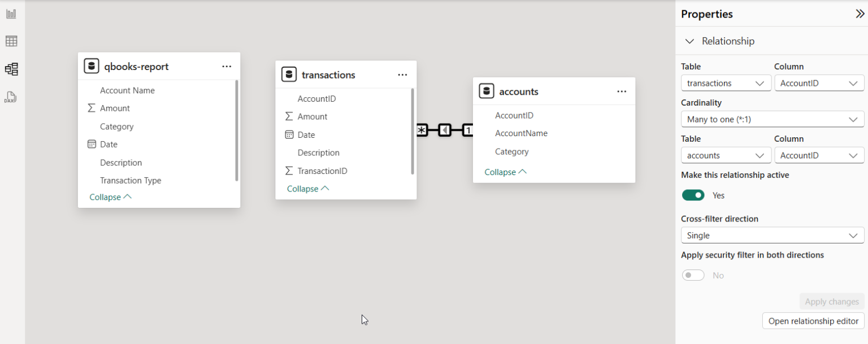Click the Open relationship editor button

pos(813,321)
